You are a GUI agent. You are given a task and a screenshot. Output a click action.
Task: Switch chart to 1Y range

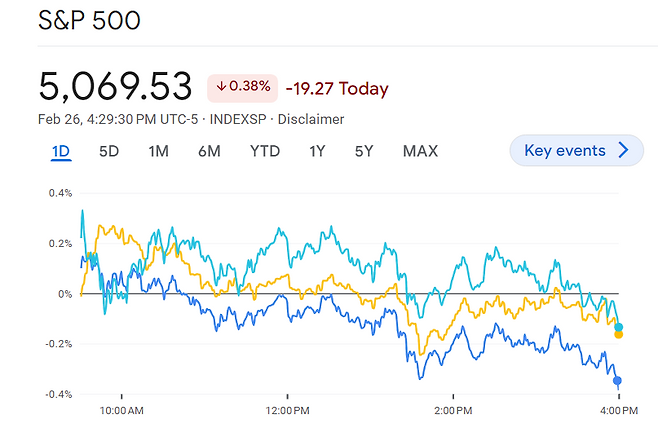317,152
